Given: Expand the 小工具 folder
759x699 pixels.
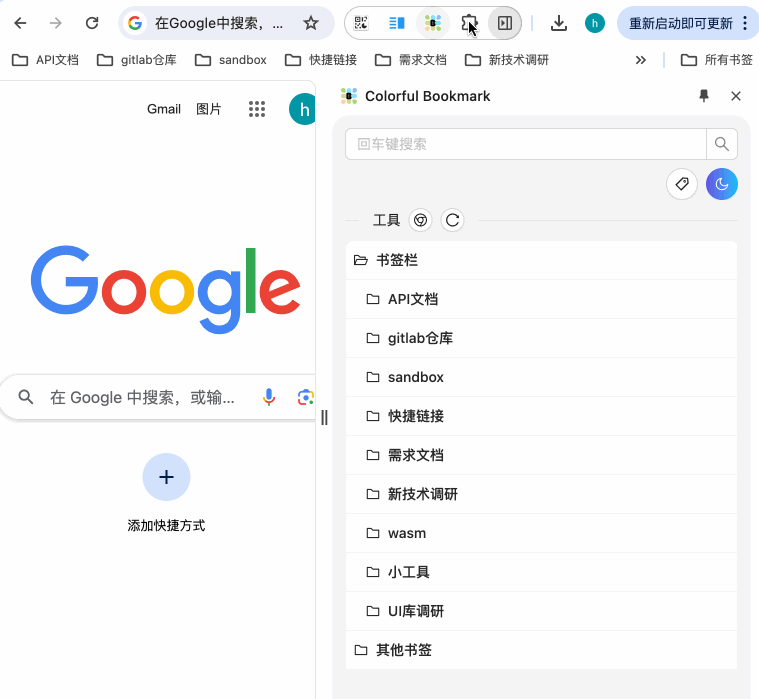Looking at the screenshot, I should [x=541, y=572].
